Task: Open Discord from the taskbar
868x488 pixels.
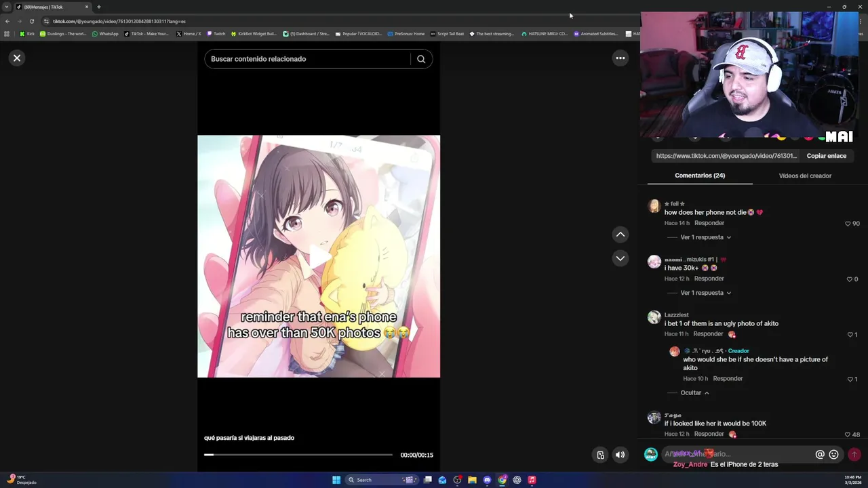Action: coord(487,480)
